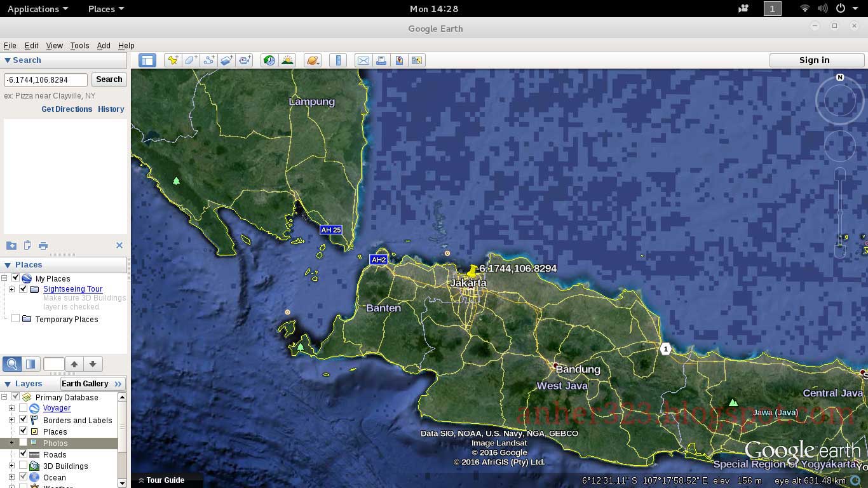The height and width of the screenshot is (488, 868).
Task: Expand the 3D Buildings layer node
Action: pyautogui.click(x=11, y=466)
